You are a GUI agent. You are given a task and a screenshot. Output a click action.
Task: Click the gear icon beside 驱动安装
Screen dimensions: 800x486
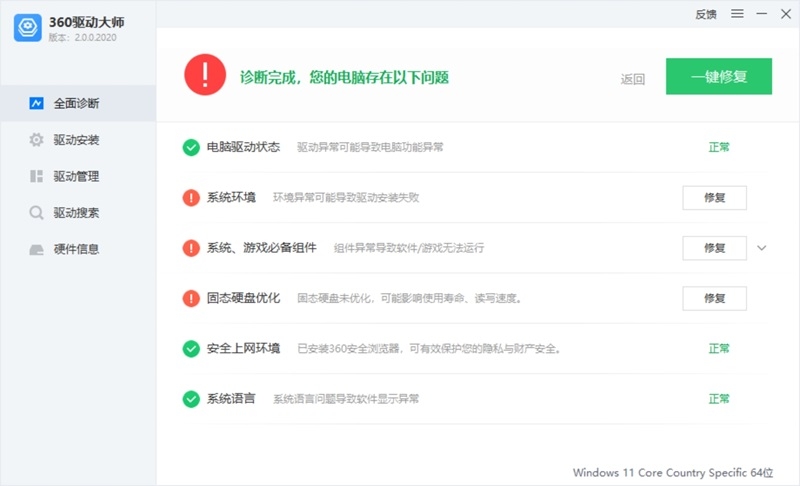pyautogui.click(x=36, y=140)
